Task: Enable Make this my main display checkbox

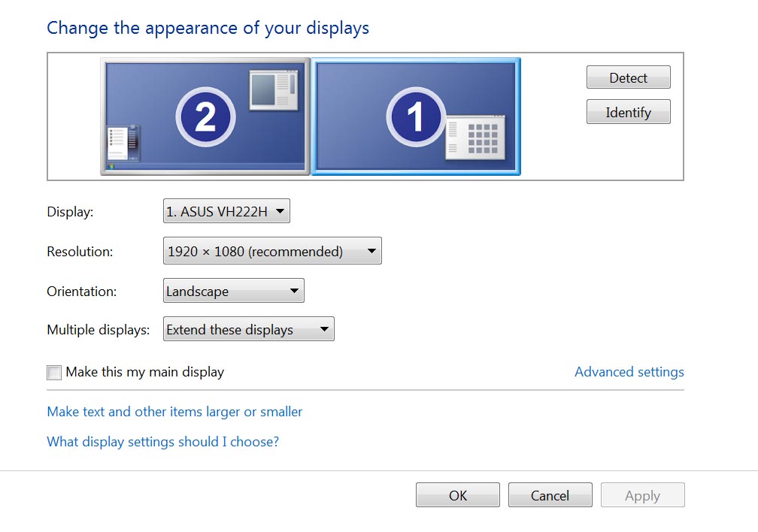Action: coord(54,373)
